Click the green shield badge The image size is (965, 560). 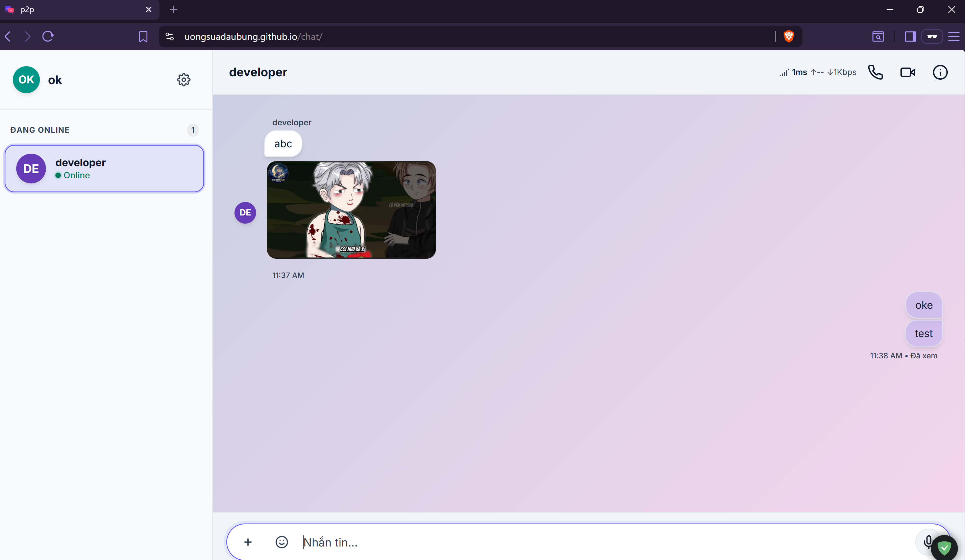(944, 548)
